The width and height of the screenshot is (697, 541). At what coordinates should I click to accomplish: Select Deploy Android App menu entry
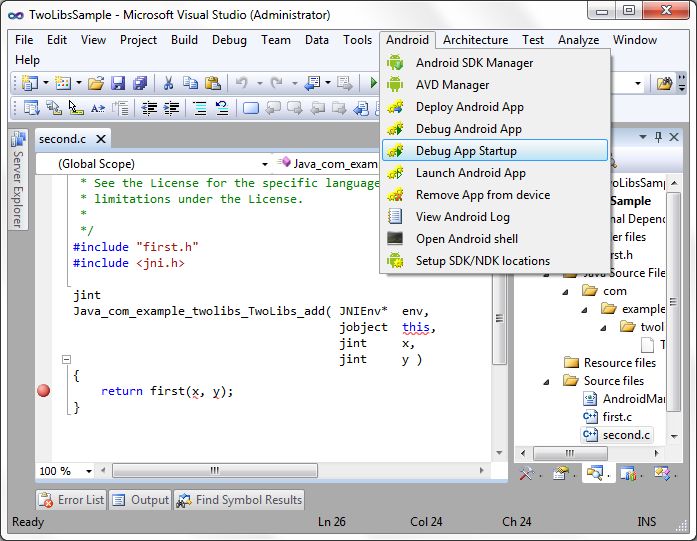pyautogui.click(x=495, y=107)
